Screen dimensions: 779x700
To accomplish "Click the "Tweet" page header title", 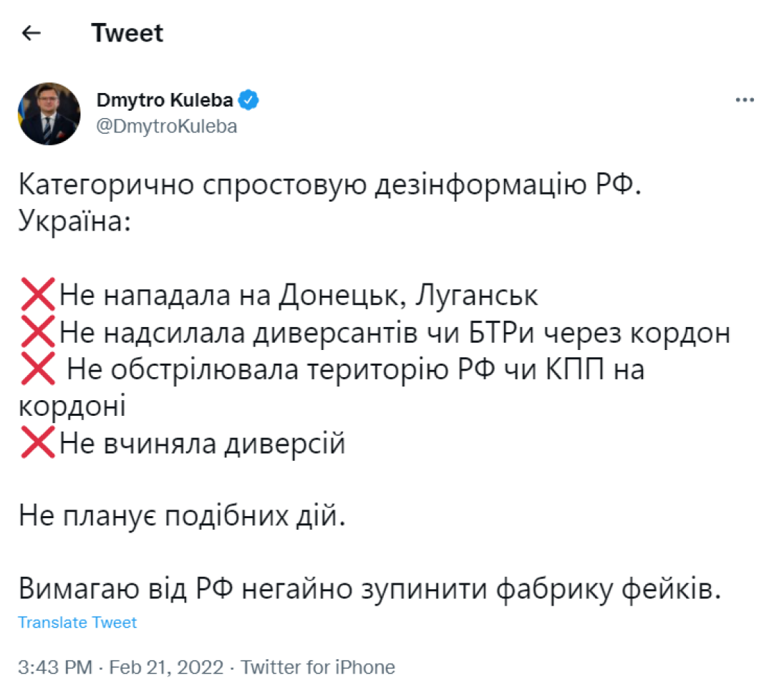I will (x=127, y=34).
